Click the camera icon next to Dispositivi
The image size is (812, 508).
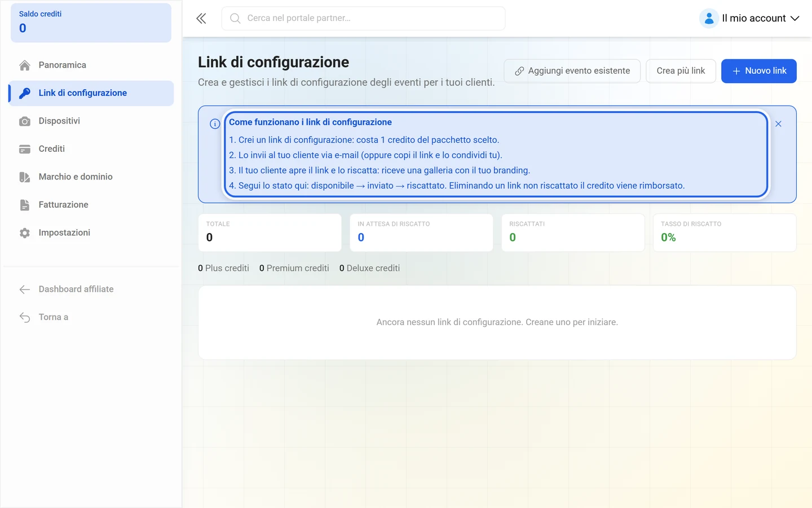point(25,121)
